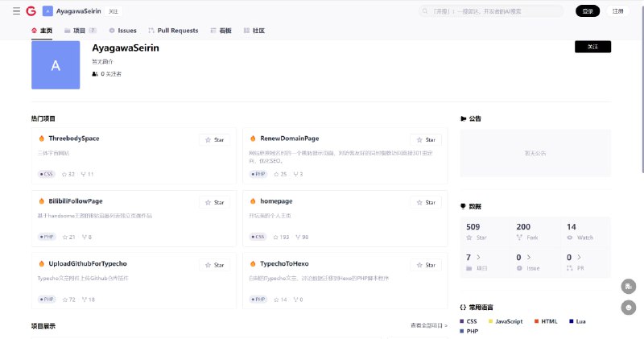The width and height of the screenshot is (644, 339).
Task: Open the hamburger menu in the header
Action: 16,11
